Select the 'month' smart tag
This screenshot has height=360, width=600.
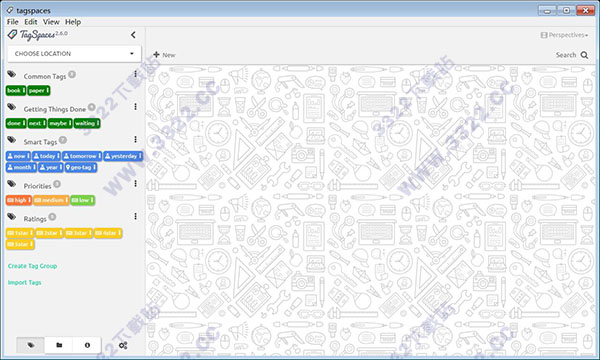[x=21, y=167]
